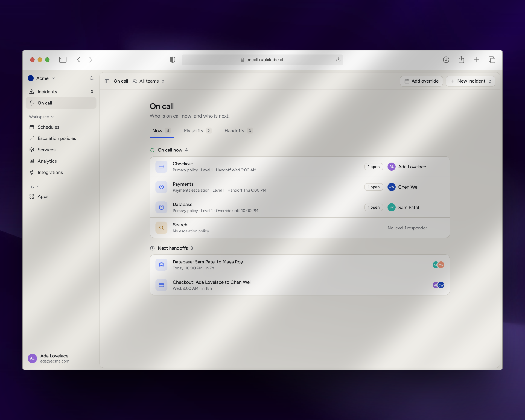Open Schedules in the sidebar

[x=61, y=127]
